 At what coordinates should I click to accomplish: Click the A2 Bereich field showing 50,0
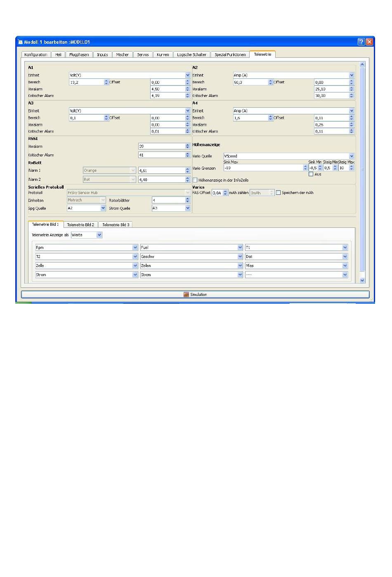point(253,82)
